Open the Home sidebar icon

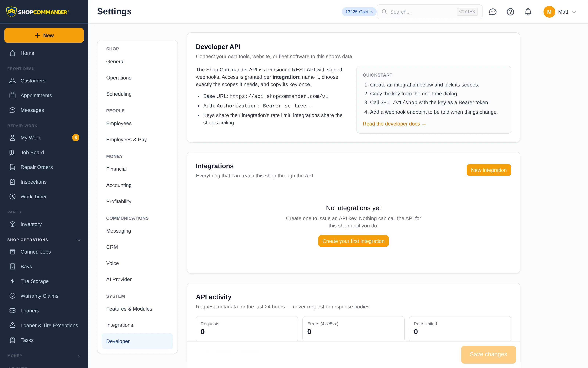[12, 53]
